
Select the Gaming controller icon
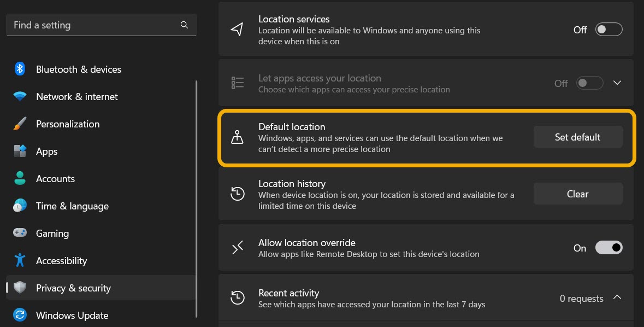click(20, 233)
